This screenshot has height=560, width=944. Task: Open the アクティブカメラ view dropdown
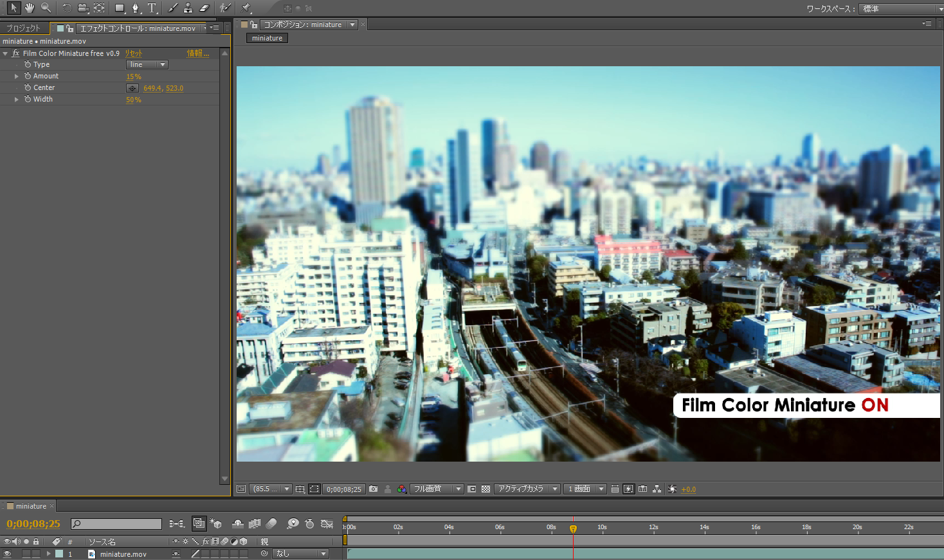527,489
